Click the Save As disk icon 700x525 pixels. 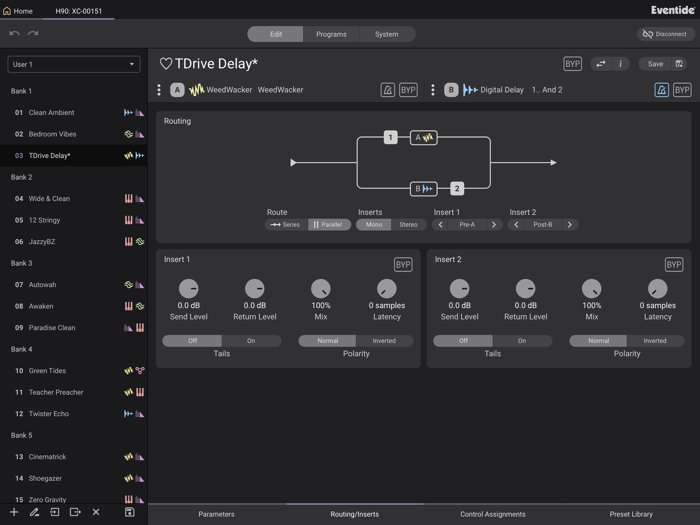point(679,64)
